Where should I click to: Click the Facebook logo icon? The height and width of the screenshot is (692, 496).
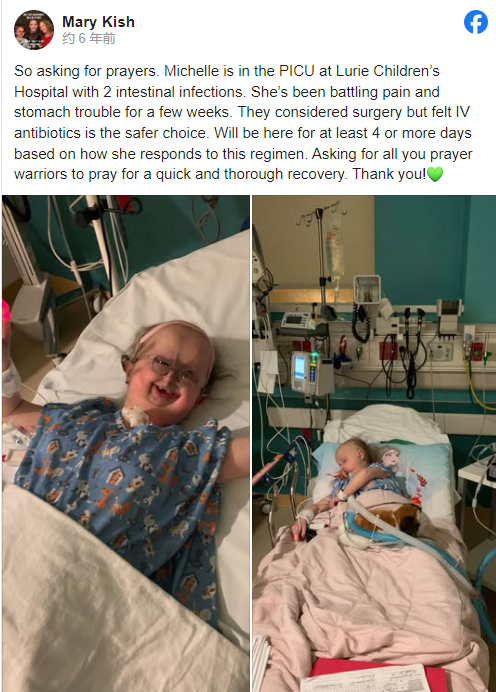coord(476,22)
